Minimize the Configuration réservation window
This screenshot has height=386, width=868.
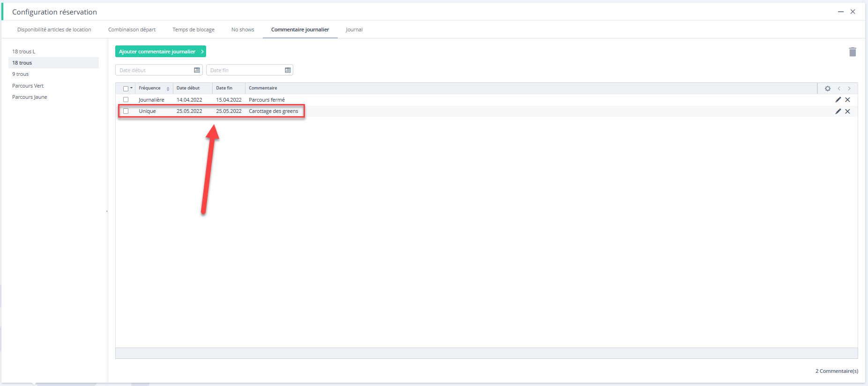point(841,12)
